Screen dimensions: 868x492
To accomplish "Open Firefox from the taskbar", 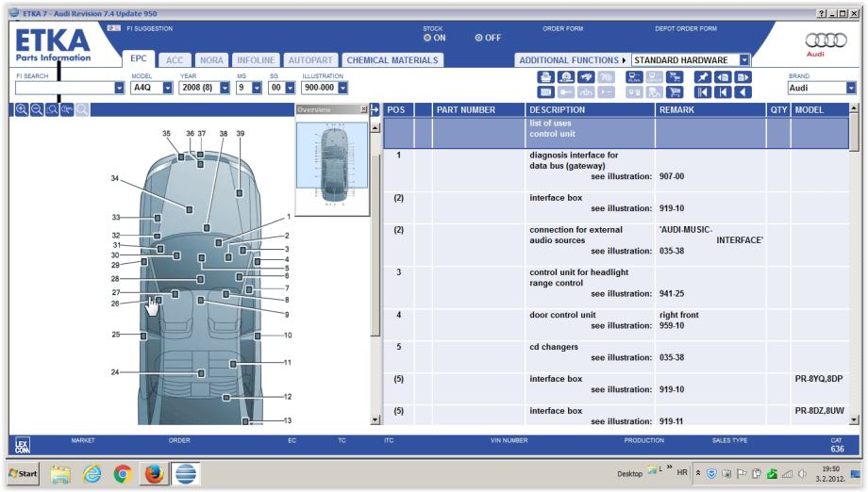I will pyautogui.click(x=154, y=474).
